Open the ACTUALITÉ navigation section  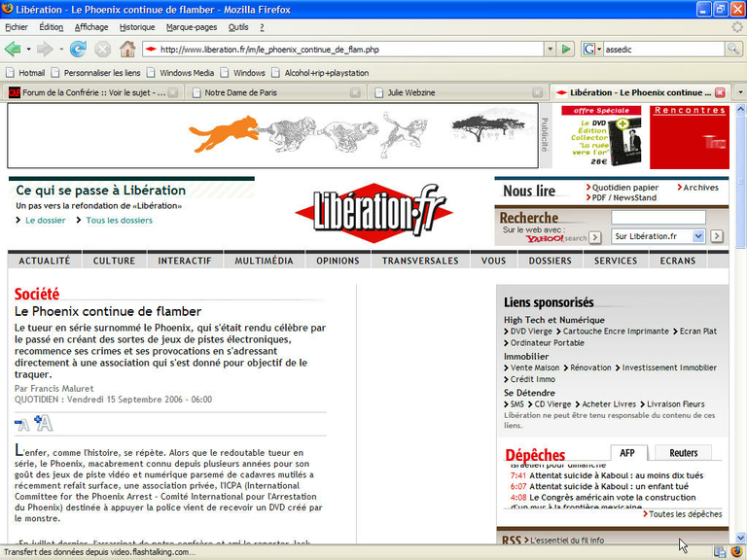pyautogui.click(x=45, y=261)
